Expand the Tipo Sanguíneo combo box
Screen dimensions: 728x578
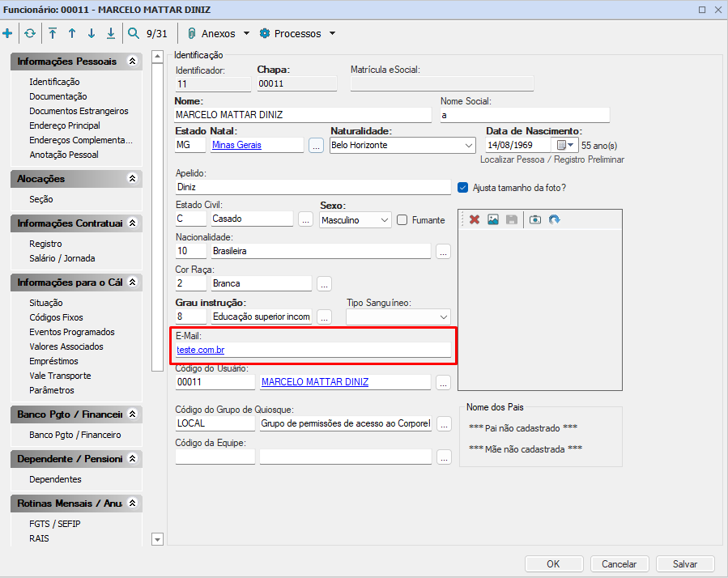coord(443,317)
